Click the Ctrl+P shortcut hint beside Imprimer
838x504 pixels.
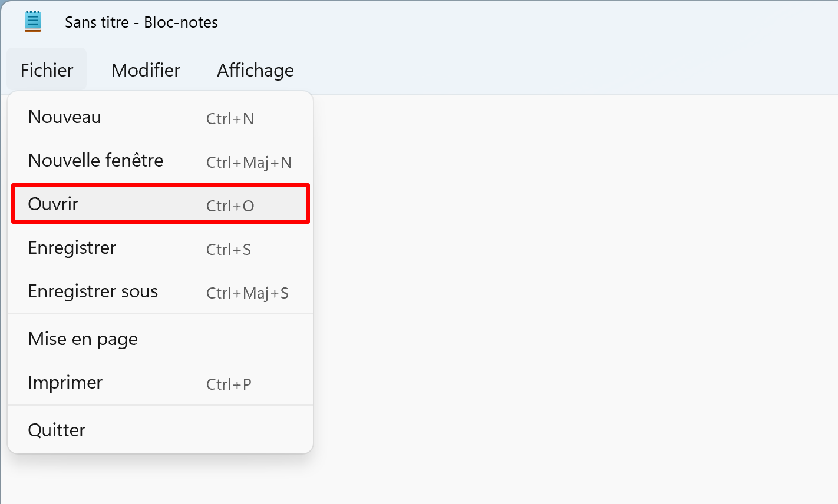(x=229, y=384)
